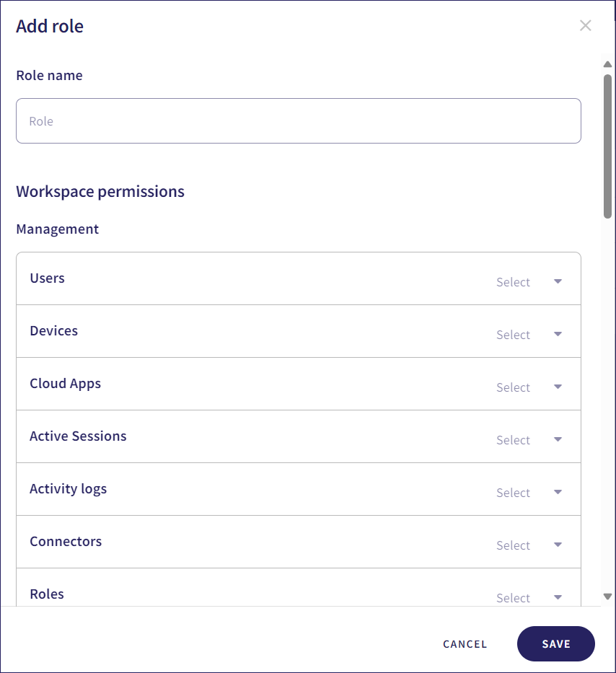The width and height of the screenshot is (616, 673).
Task: Click the Connectors dropdown arrow icon
Action: [x=558, y=545]
